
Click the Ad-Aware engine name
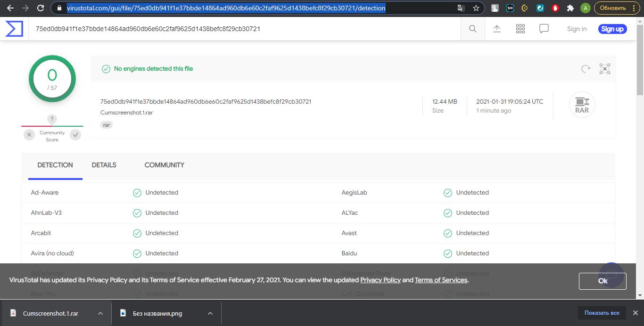pyautogui.click(x=45, y=192)
